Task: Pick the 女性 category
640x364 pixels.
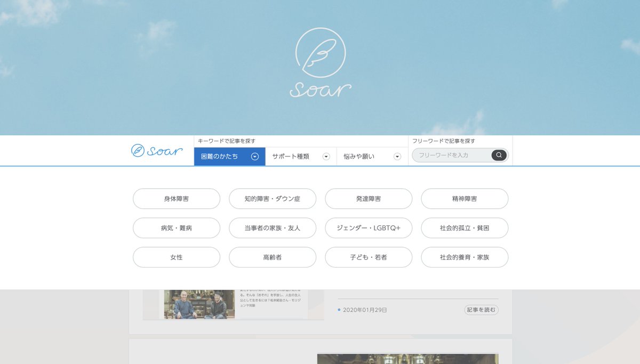Action: coord(177,257)
